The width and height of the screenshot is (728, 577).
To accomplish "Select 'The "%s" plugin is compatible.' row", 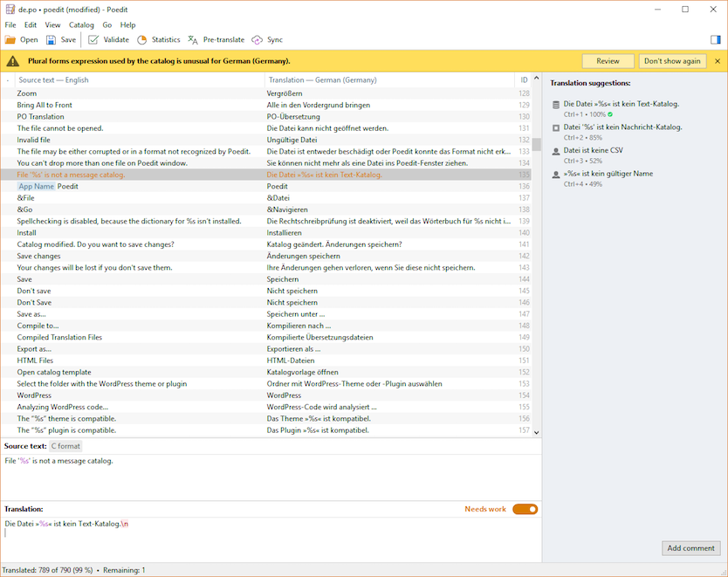I will tap(266, 429).
